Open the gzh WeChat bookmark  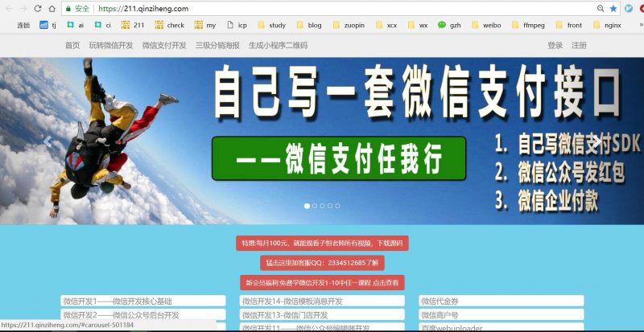click(x=449, y=25)
